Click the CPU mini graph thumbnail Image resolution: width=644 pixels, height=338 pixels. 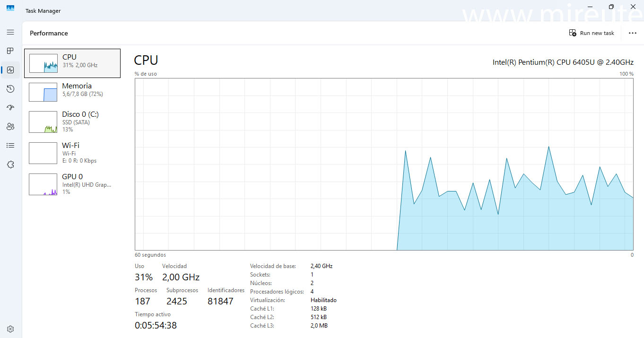click(x=43, y=63)
